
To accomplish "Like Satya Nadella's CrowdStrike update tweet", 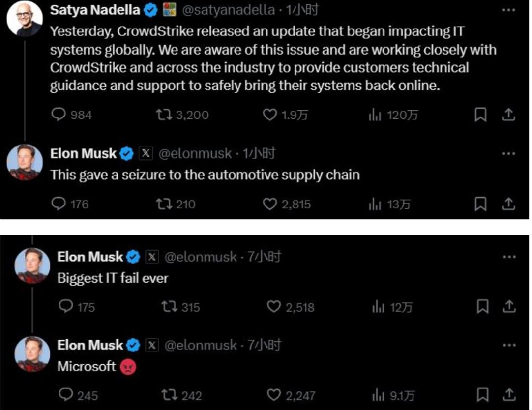I will pyautogui.click(x=271, y=114).
